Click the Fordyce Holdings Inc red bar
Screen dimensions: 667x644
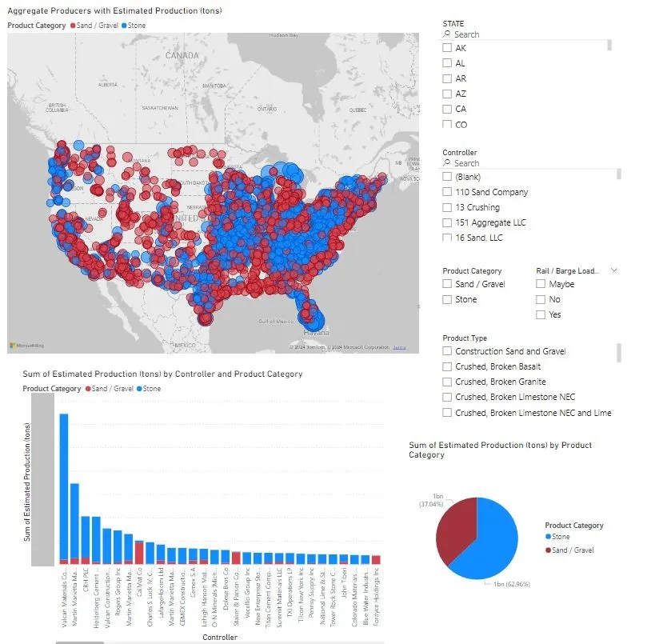tap(376, 560)
